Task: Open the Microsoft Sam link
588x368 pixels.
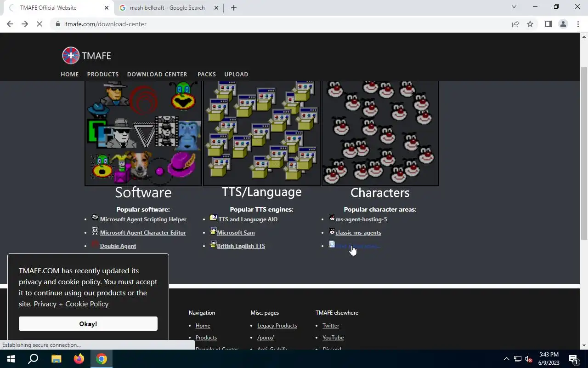Action: [236, 233]
